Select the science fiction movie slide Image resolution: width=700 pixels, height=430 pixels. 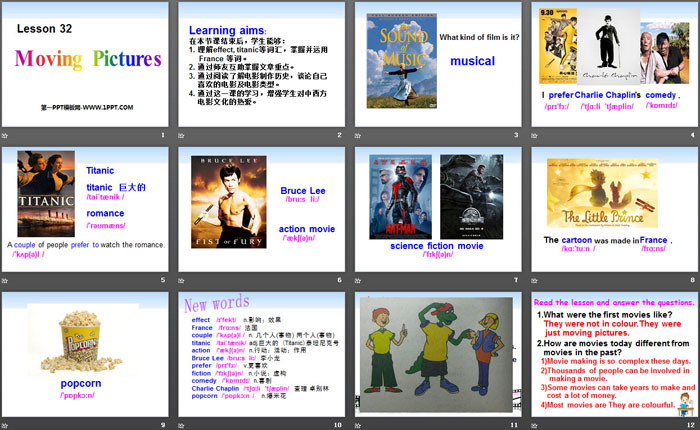click(x=436, y=208)
